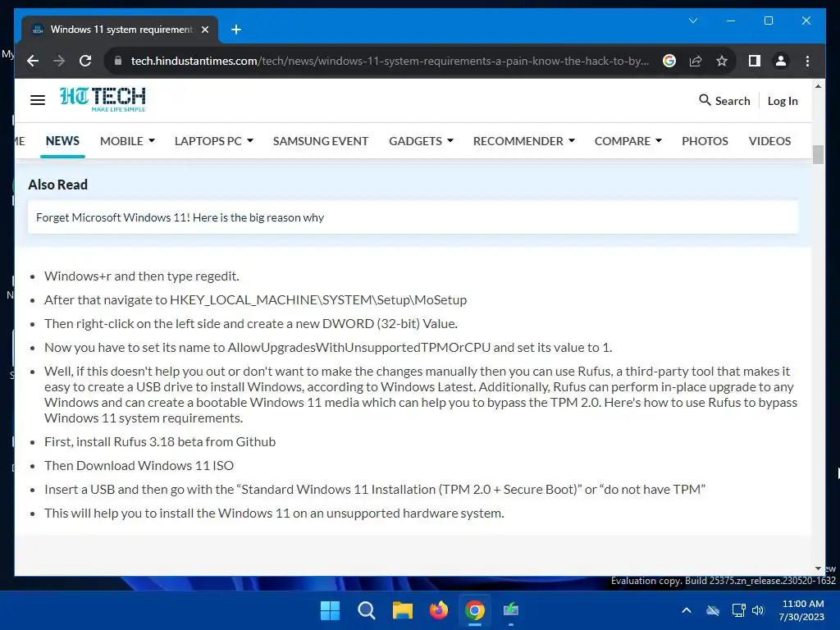Open the HT Tech hamburger menu

click(x=38, y=100)
